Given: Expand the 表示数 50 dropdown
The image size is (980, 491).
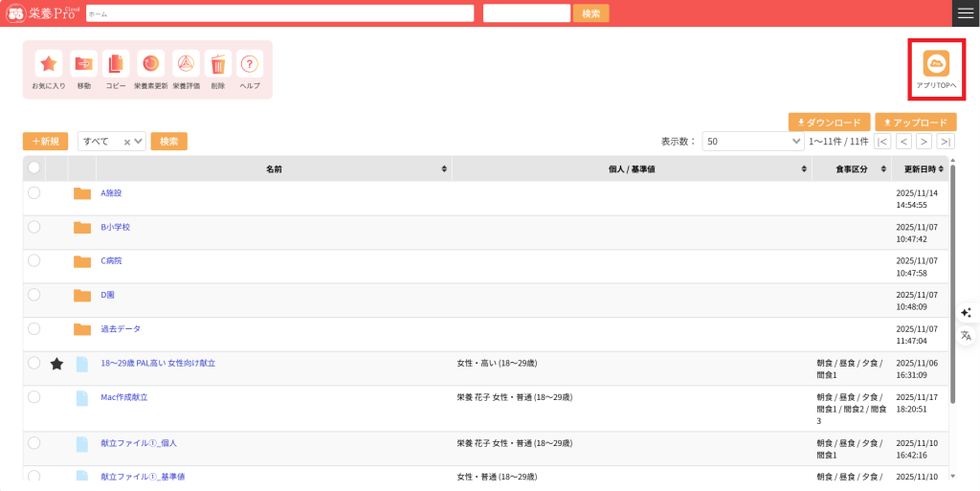Looking at the screenshot, I should pos(752,142).
